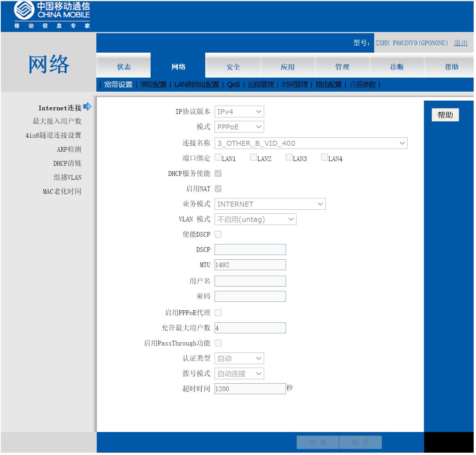The height and width of the screenshot is (455, 476).
Task: Open the IP协议版本 dropdown showing IPv4
Action: click(x=239, y=112)
